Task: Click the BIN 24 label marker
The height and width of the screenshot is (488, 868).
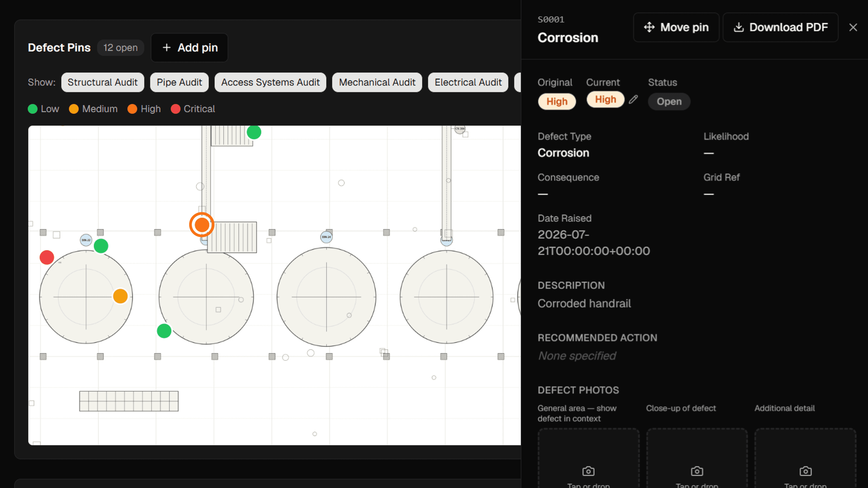Action: pyautogui.click(x=326, y=237)
